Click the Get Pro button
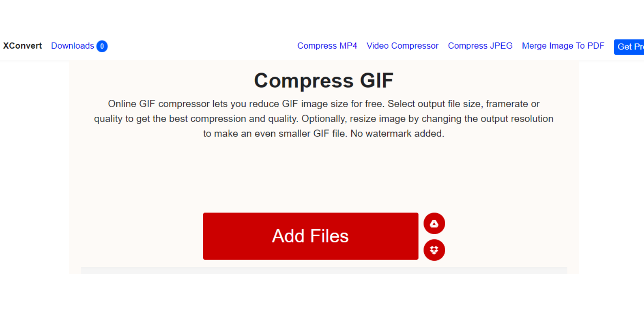 pos(629,47)
